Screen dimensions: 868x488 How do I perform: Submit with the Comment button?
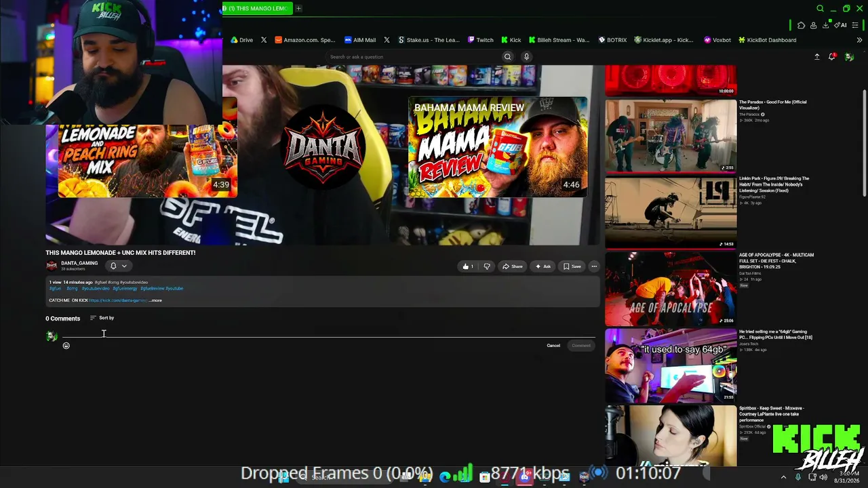581,346
